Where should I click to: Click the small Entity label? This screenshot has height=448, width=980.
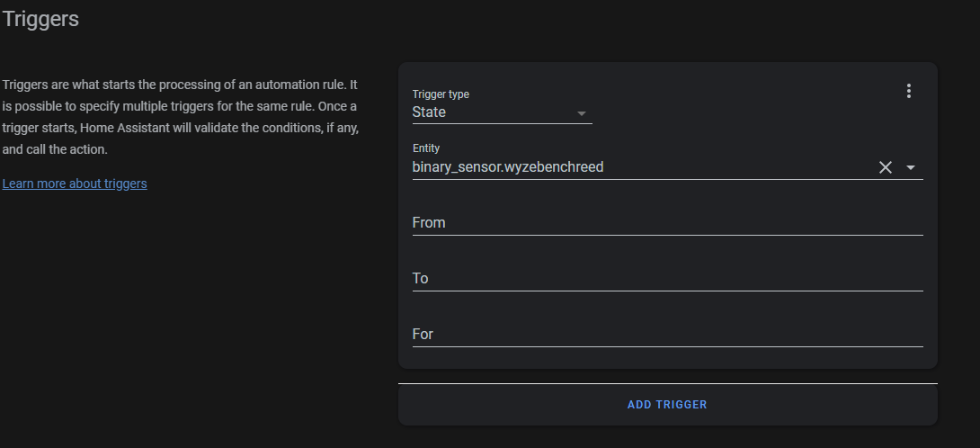426,148
